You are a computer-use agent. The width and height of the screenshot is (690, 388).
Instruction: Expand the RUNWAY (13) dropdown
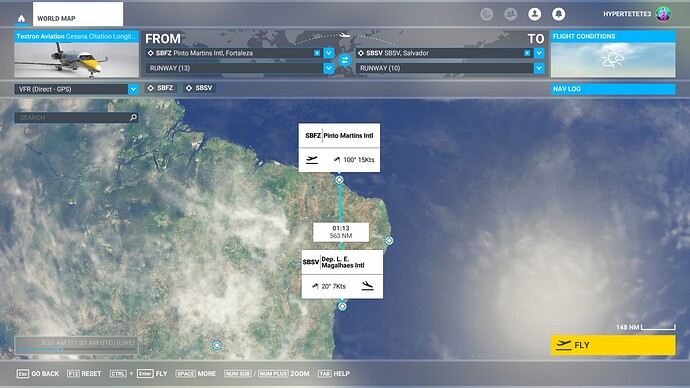pos(329,68)
